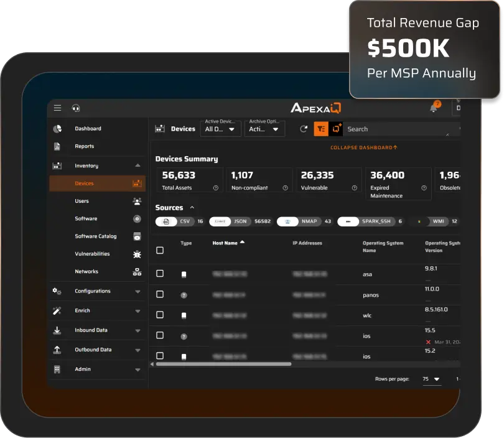The height and width of the screenshot is (438, 504).
Task: Go to Software Catalog in sidebar
Action: point(95,236)
